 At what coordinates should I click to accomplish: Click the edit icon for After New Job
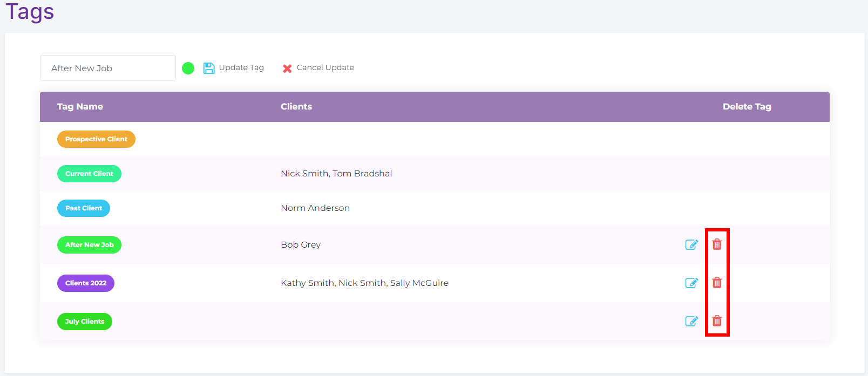pyautogui.click(x=691, y=245)
